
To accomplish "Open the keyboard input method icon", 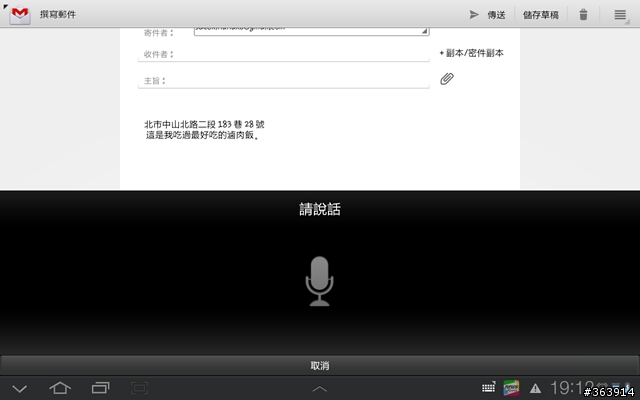I will (489, 387).
